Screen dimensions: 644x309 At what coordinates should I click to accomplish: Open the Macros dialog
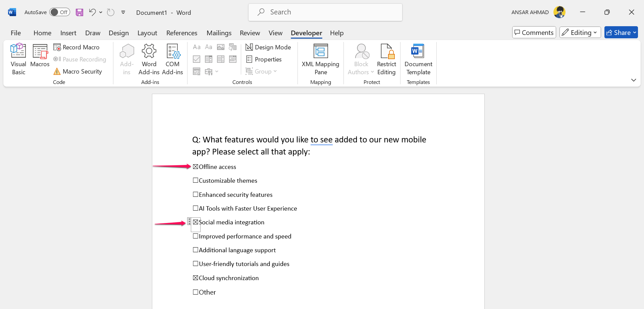(x=40, y=56)
